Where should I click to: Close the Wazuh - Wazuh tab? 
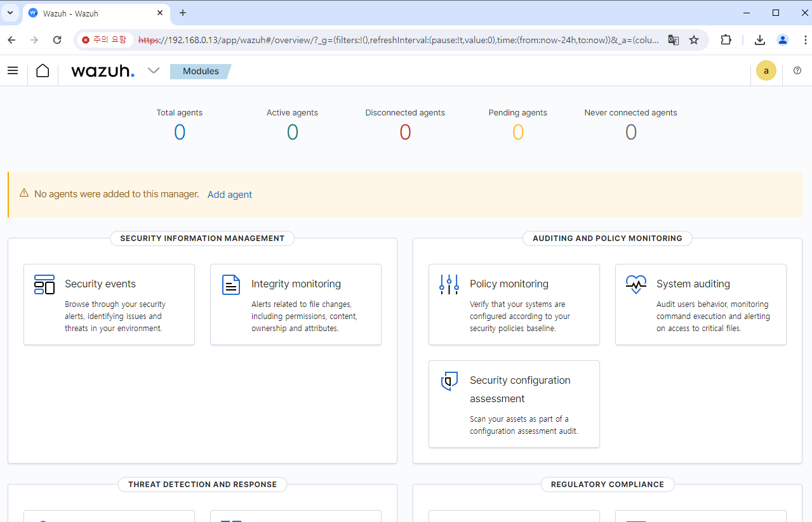coord(159,13)
